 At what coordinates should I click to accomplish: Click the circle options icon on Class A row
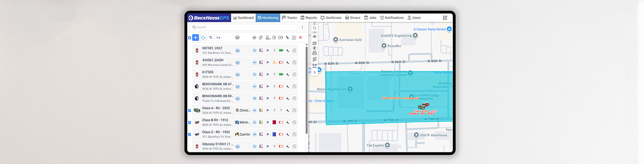click(x=294, y=111)
